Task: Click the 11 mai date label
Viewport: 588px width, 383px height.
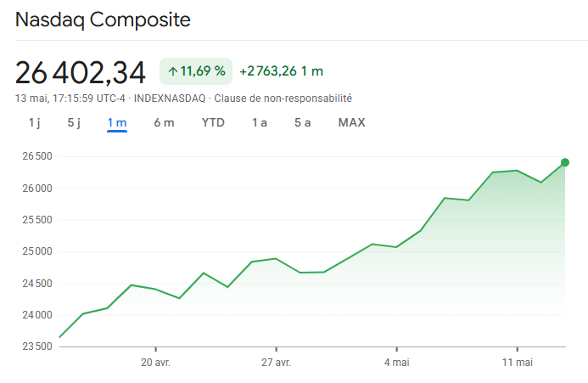Action: 518,363
